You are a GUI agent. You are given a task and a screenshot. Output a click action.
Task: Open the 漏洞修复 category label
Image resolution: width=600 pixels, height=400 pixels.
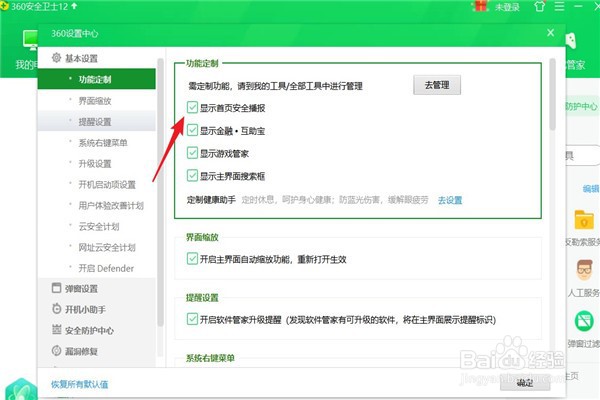tap(81, 351)
